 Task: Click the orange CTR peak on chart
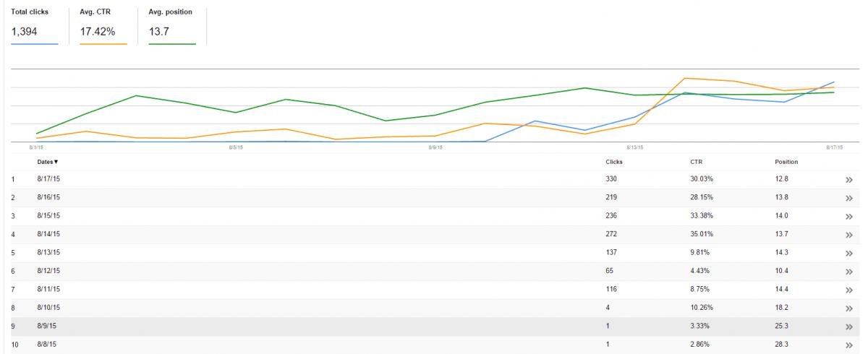[x=685, y=78]
